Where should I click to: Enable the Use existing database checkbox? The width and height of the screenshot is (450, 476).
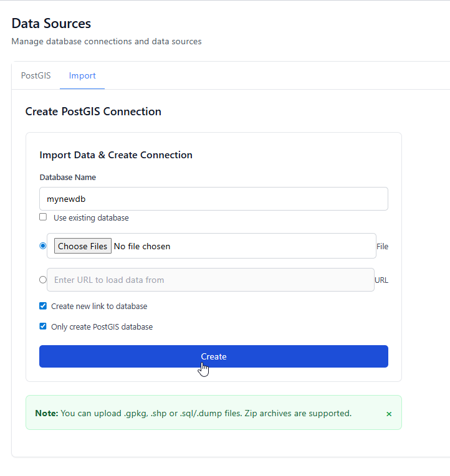(x=43, y=217)
